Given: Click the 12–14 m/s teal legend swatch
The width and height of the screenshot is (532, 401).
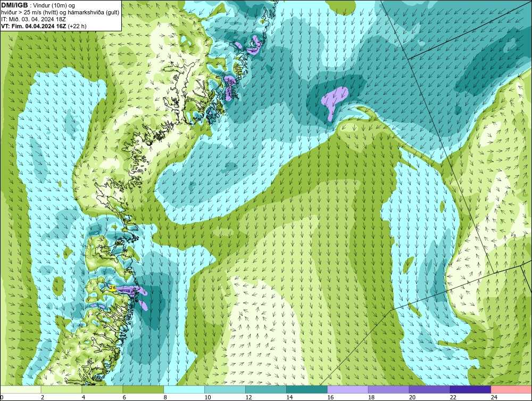Looking at the screenshot, I should click(266, 389).
